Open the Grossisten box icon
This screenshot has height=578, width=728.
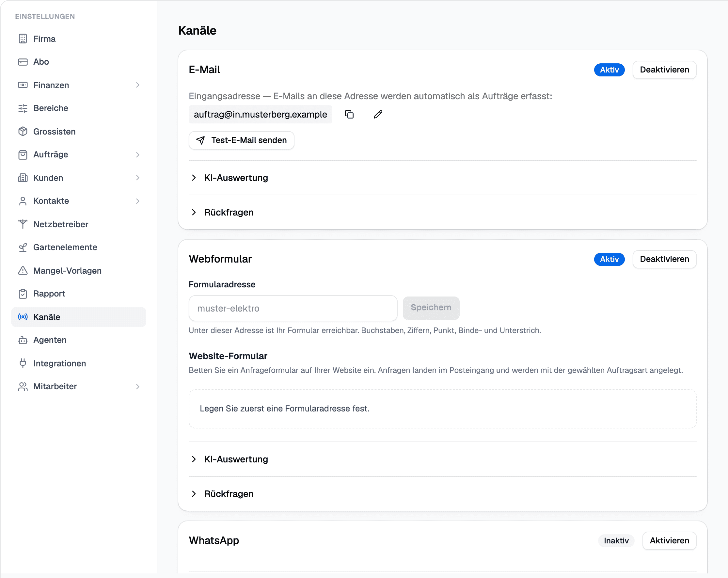[x=23, y=131]
